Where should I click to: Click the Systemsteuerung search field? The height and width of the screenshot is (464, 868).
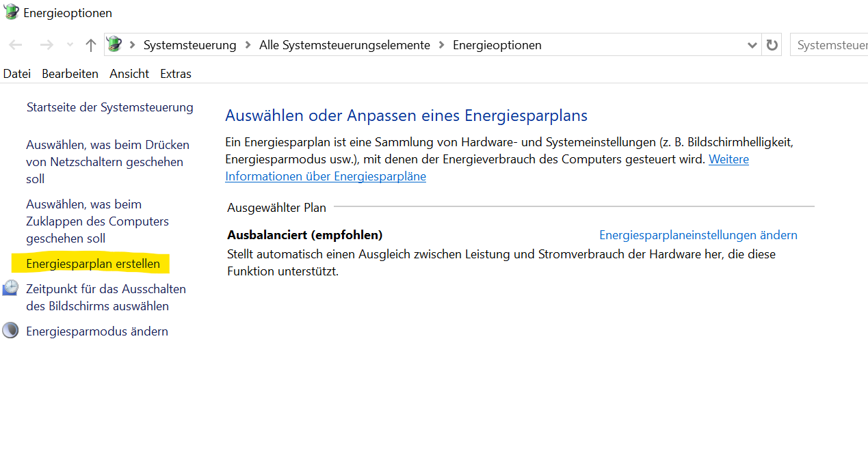pyautogui.click(x=829, y=45)
